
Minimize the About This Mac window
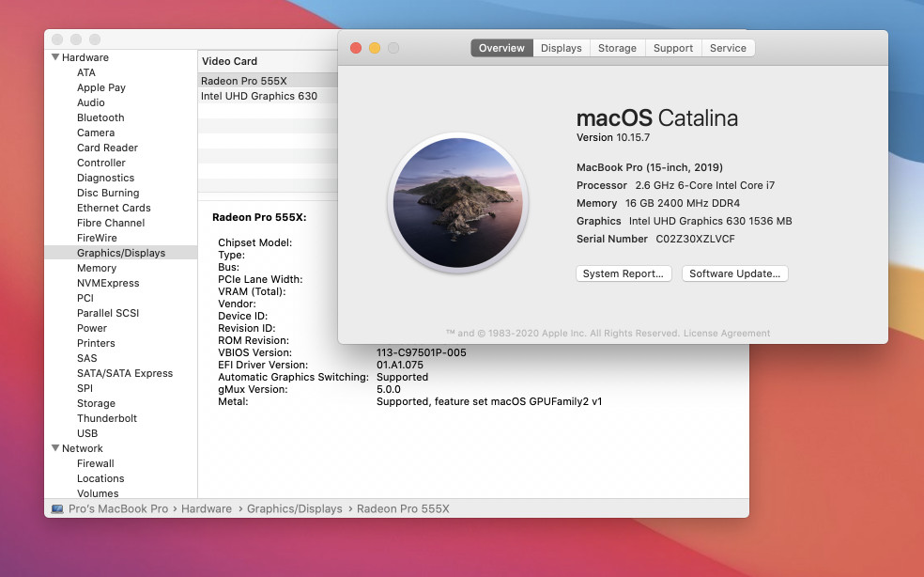[x=375, y=48]
